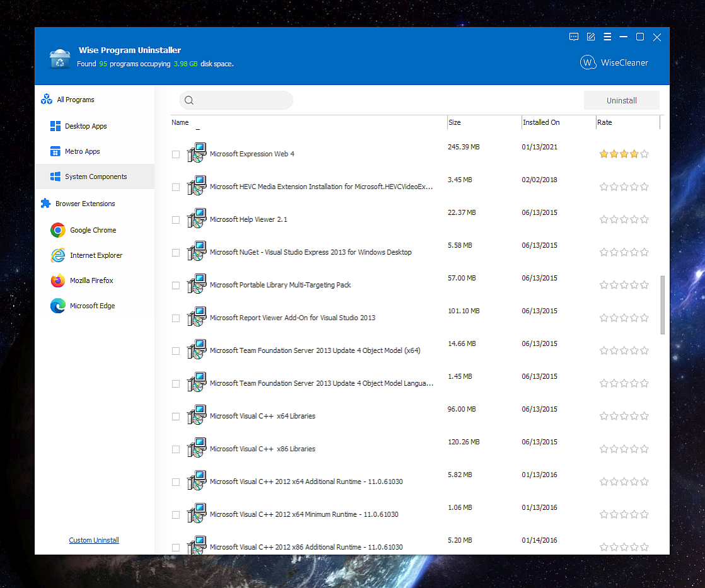The height and width of the screenshot is (588, 705).
Task: Click the 245.39 MB size value
Action: 463,147
